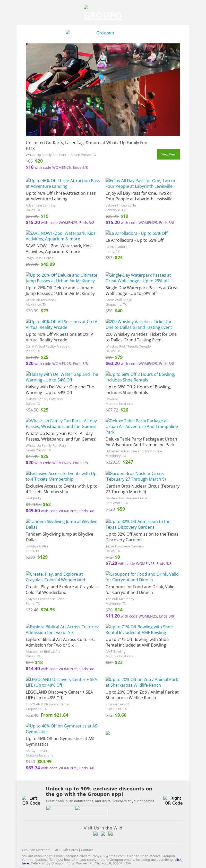
Task: Open the middle social icon under Visit Us
Action: [x=103, y=834]
